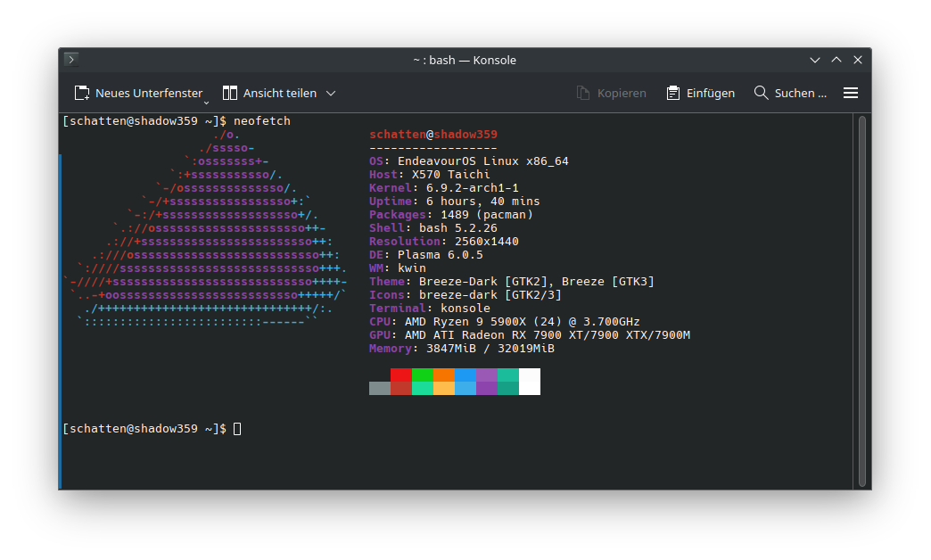Click the '2560x1440' resolution value
Image resolution: width=931 pixels, height=560 pixels.
click(486, 241)
